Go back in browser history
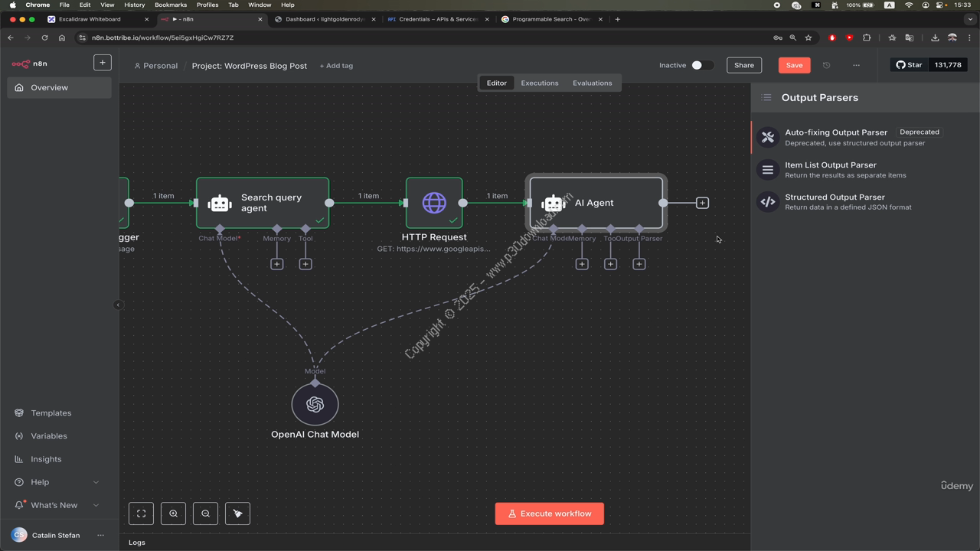This screenshot has height=551, width=980. [11, 37]
